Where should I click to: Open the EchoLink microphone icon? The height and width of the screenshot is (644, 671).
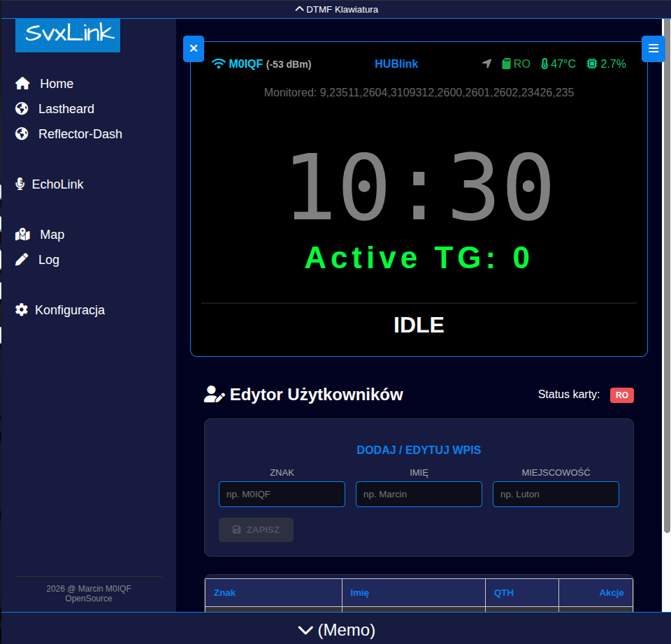click(20, 184)
